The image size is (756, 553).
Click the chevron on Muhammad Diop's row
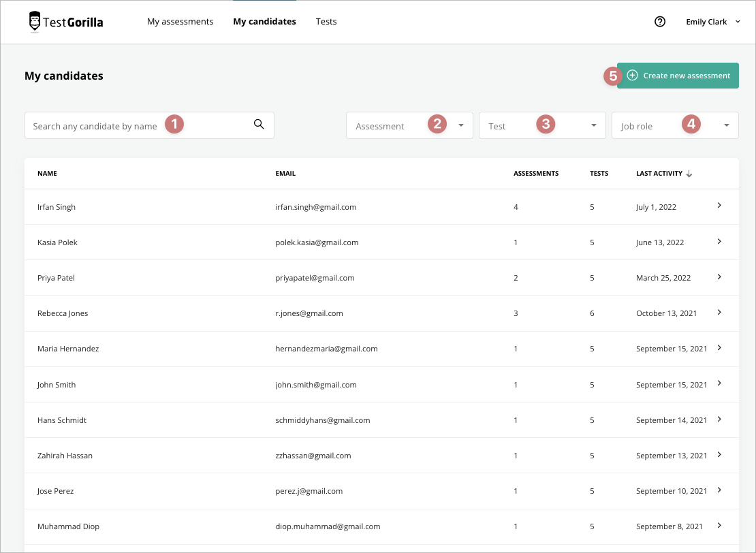(x=719, y=525)
